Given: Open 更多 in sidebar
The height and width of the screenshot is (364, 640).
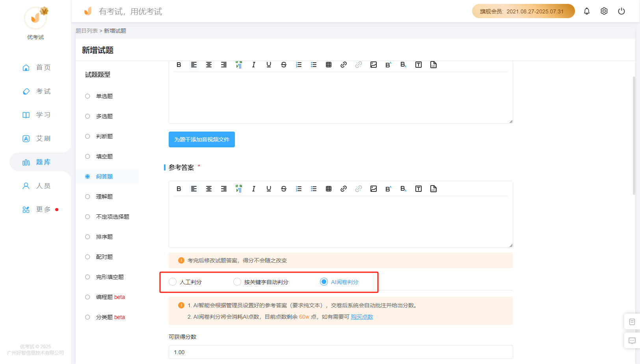Looking at the screenshot, I should (36, 209).
